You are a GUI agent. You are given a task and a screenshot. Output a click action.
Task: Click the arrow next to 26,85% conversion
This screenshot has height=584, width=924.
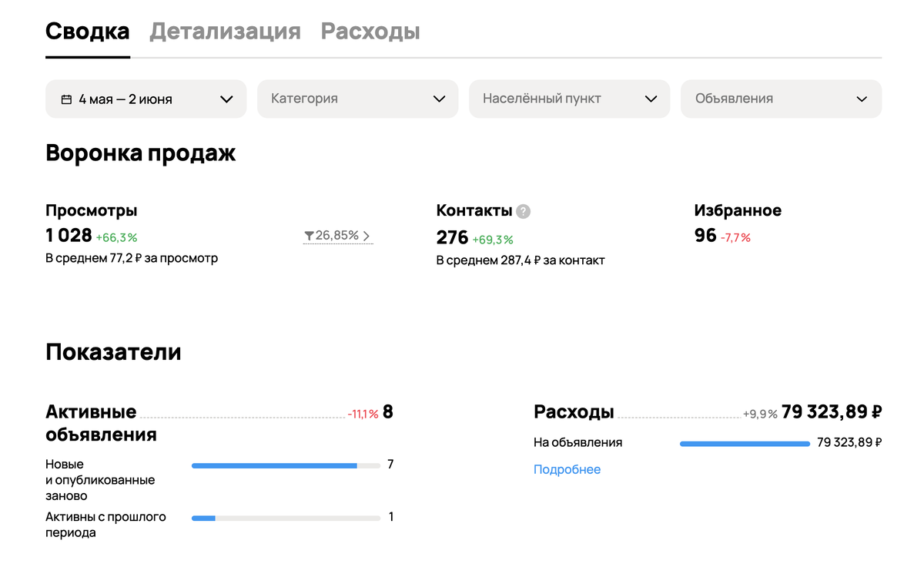pos(367,236)
